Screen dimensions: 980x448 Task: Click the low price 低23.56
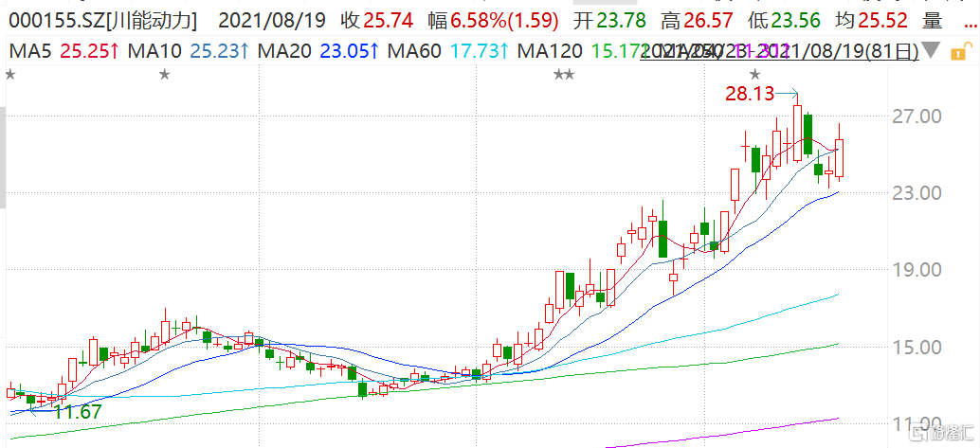pyautogui.click(x=784, y=21)
